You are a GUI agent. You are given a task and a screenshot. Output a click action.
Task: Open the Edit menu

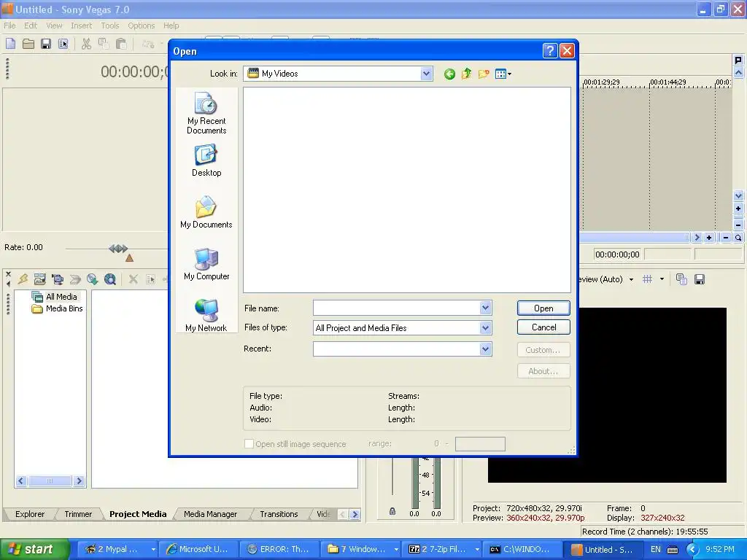click(31, 26)
